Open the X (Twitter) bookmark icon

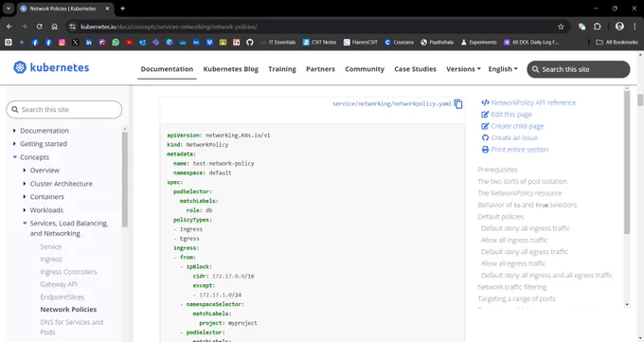(x=75, y=43)
